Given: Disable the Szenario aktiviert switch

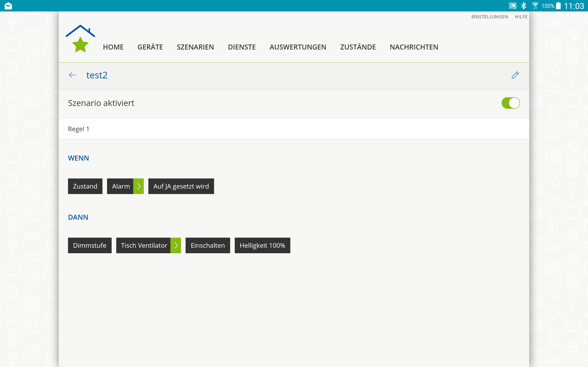Looking at the screenshot, I should coord(511,103).
